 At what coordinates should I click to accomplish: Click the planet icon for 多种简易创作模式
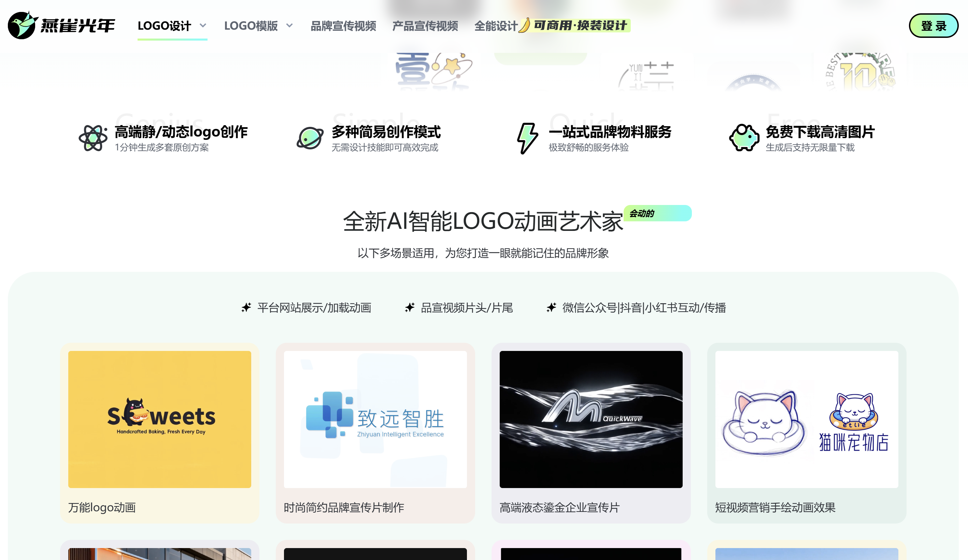(310, 138)
